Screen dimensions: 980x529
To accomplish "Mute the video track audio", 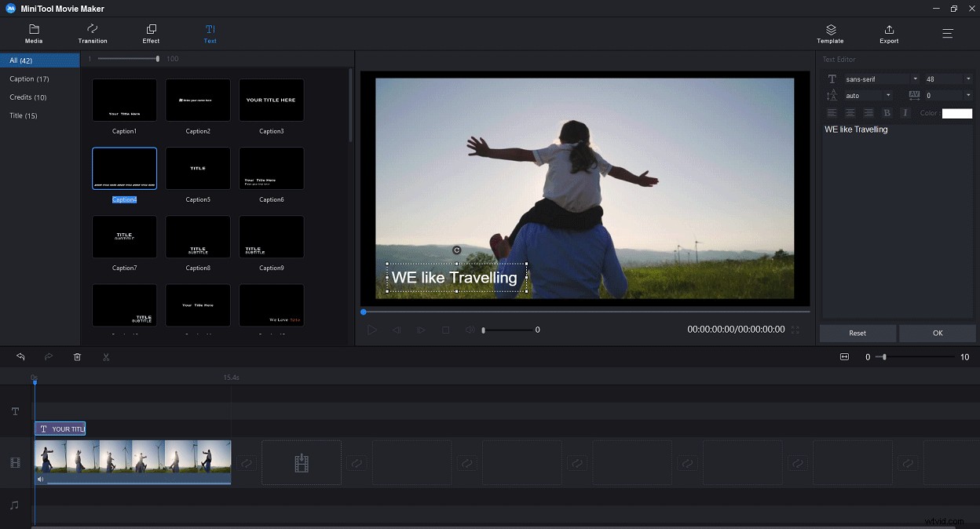I will [40, 478].
